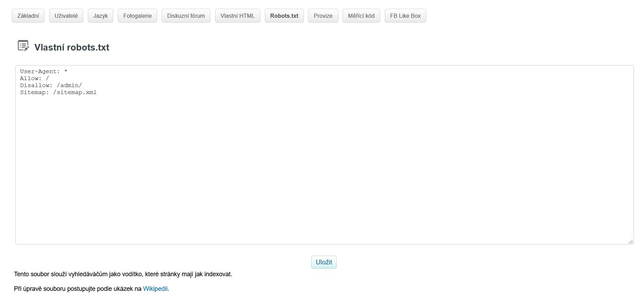644x302 pixels.
Task: Click the Vlastní robots.txt heading
Action: (72, 47)
